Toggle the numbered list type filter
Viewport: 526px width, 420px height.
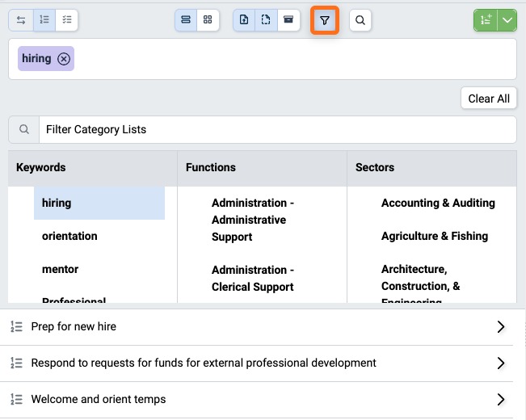(x=44, y=20)
